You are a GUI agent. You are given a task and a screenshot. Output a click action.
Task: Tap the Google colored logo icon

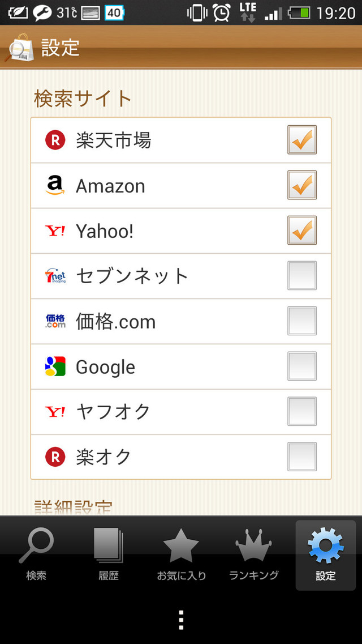click(x=55, y=366)
